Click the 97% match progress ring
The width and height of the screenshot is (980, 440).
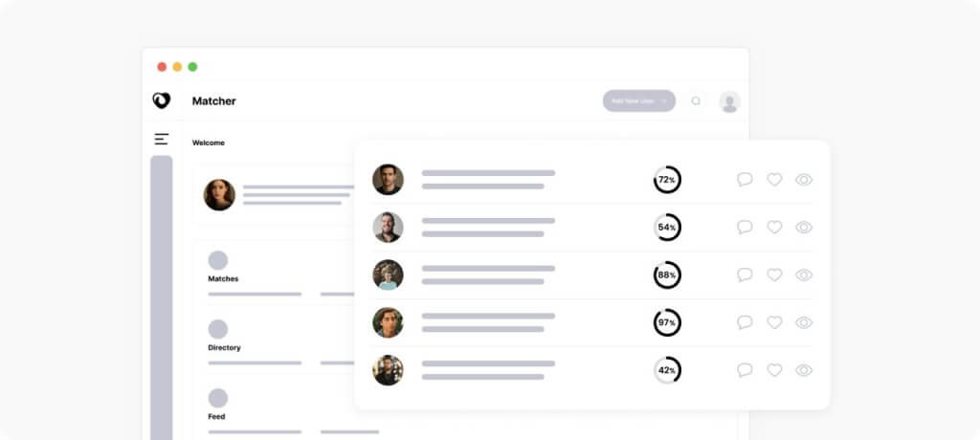667,322
